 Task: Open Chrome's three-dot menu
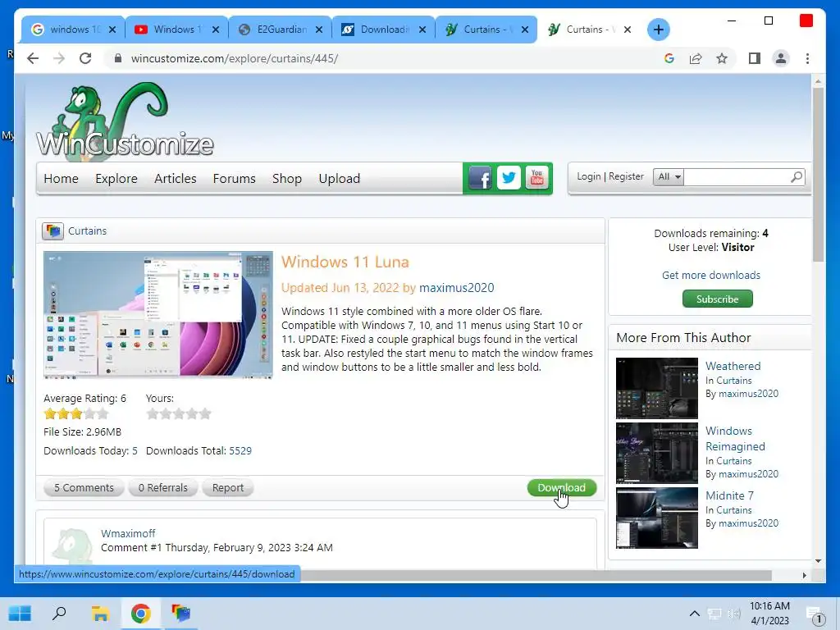807,58
